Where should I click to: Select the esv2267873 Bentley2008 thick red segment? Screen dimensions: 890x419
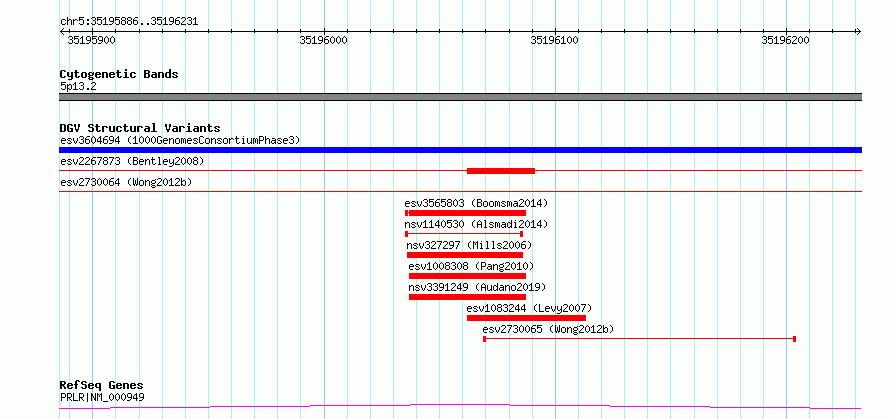click(501, 171)
